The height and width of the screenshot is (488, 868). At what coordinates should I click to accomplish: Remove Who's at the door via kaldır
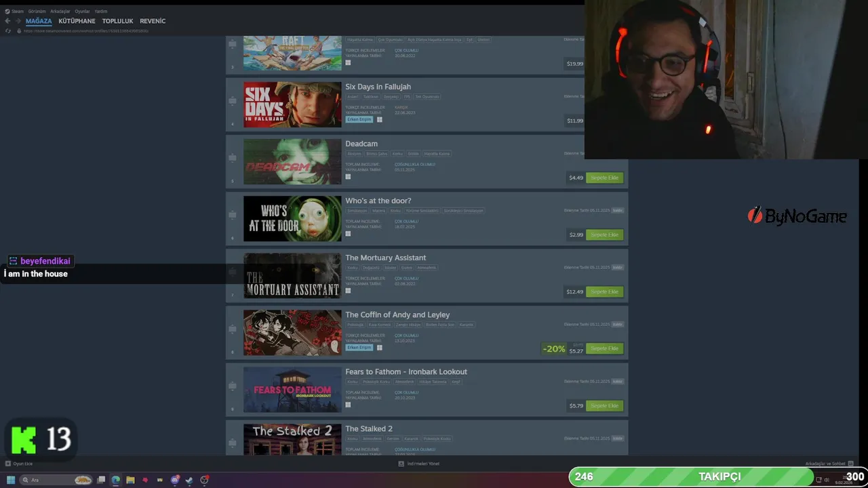(618, 211)
